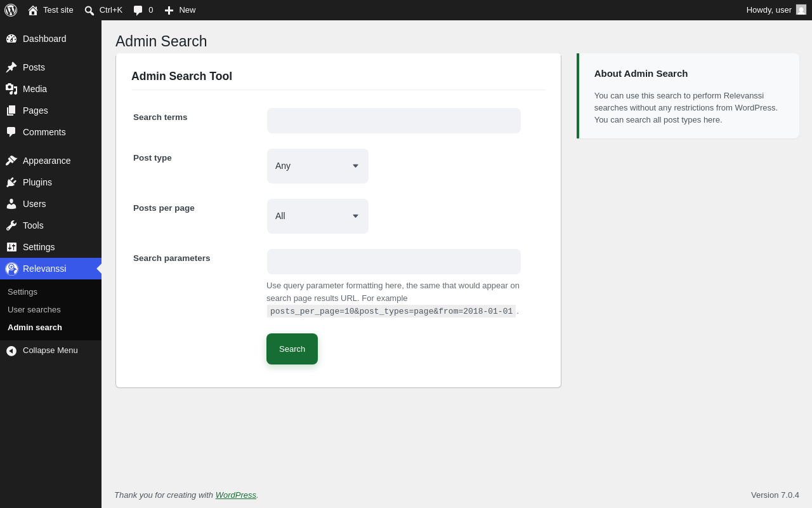Viewport: 812px width, 508px height.
Task: Click the Settings sliders icon
Action: 11,247
